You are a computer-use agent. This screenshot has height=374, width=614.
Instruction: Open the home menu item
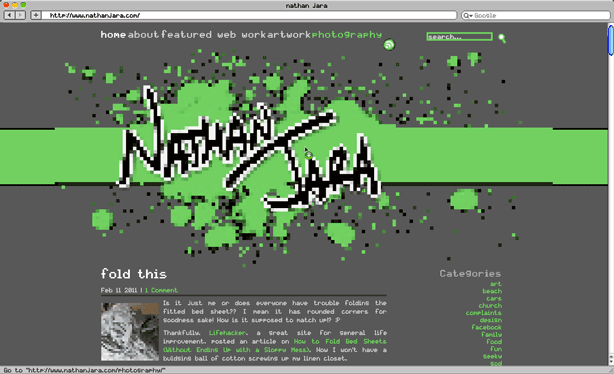pos(113,35)
